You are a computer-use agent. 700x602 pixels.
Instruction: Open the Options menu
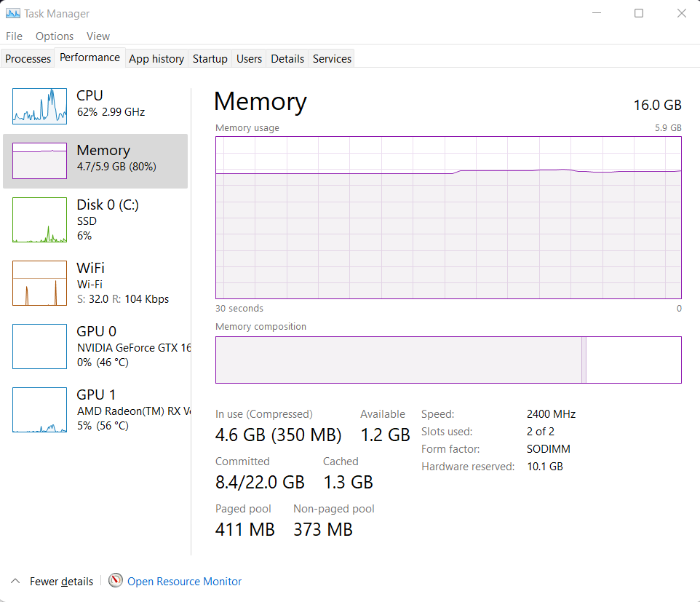click(55, 36)
